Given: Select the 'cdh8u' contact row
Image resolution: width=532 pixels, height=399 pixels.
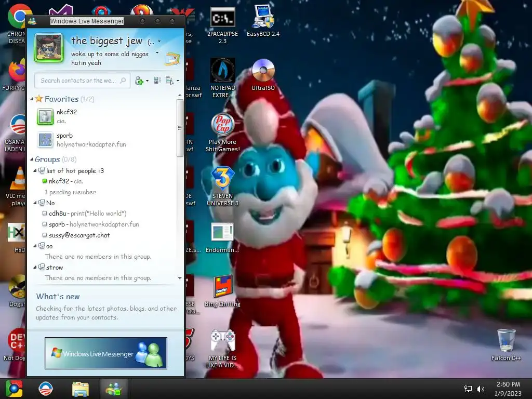Looking at the screenshot, I should [84, 214].
